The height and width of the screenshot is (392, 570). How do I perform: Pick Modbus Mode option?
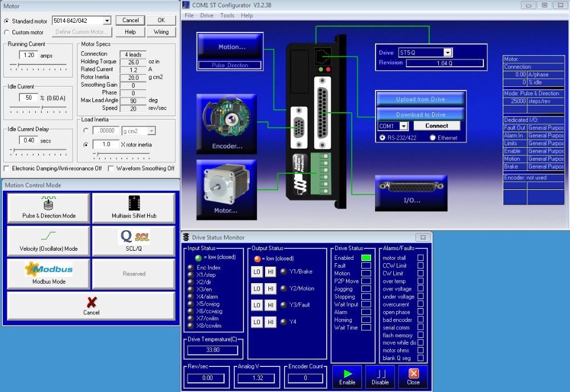(48, 273)
